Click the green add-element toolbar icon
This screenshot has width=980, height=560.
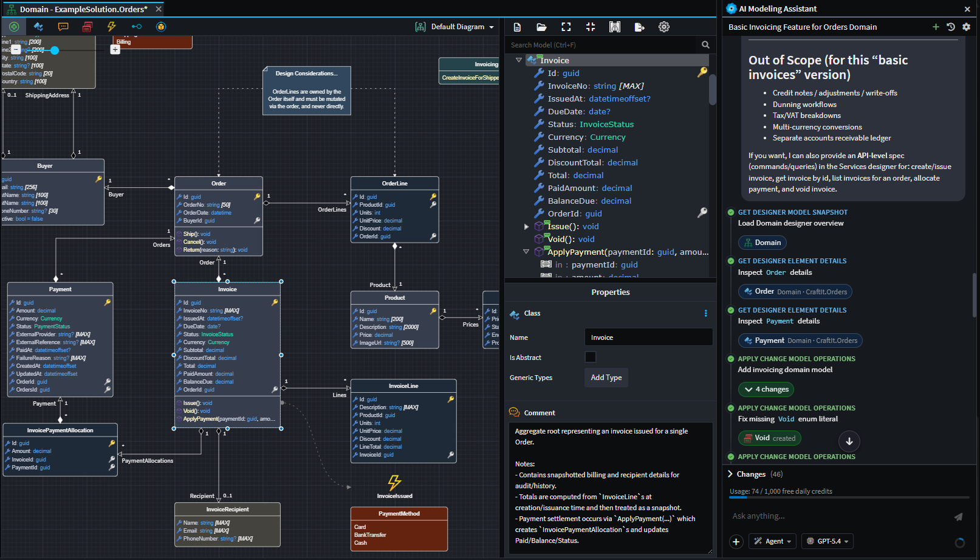pos(14,27)
